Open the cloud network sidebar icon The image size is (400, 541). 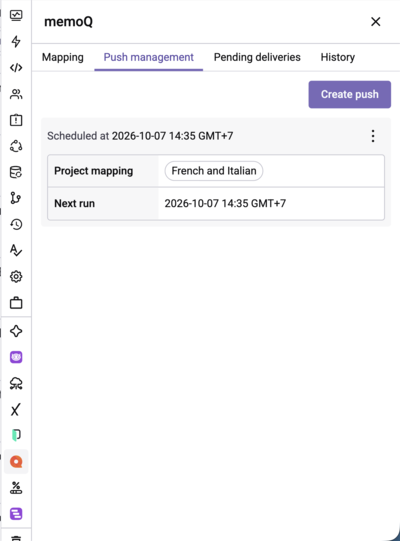[16, 383]
